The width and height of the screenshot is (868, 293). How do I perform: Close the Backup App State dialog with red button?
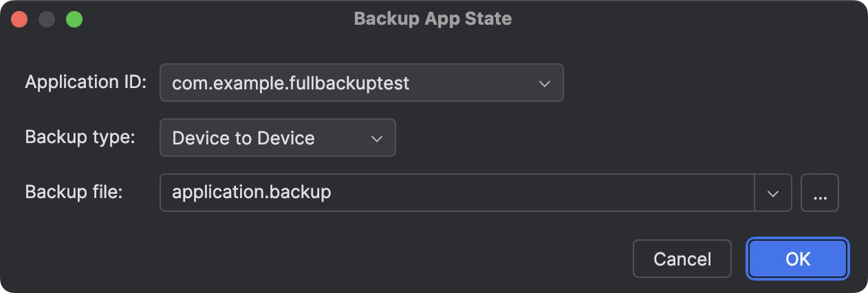pyautogui.click(x=19, y=19)
